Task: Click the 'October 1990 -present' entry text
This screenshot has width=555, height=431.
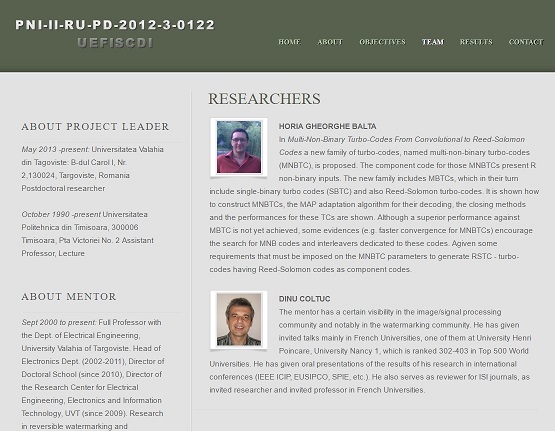Action: 61,214
